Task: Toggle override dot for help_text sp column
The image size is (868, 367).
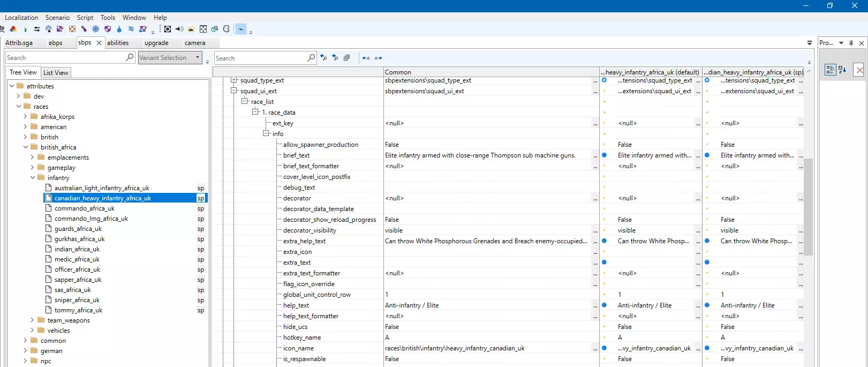Action: (x=707, y=305)
